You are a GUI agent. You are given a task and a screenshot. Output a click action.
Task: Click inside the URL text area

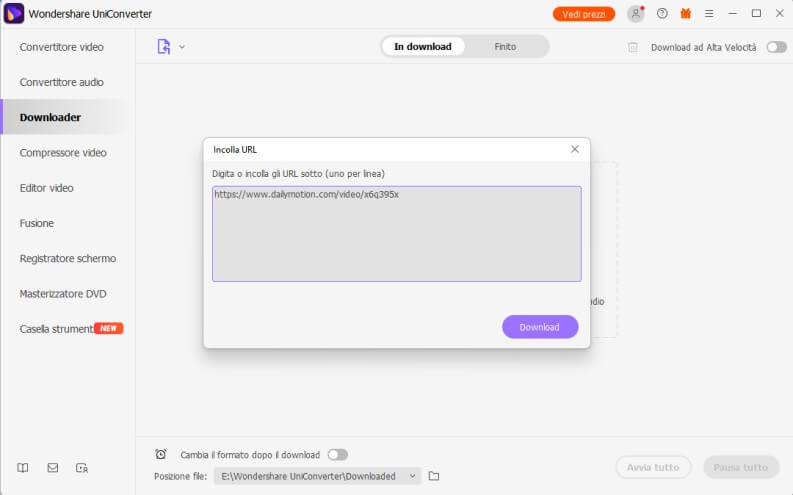(396, 234)
